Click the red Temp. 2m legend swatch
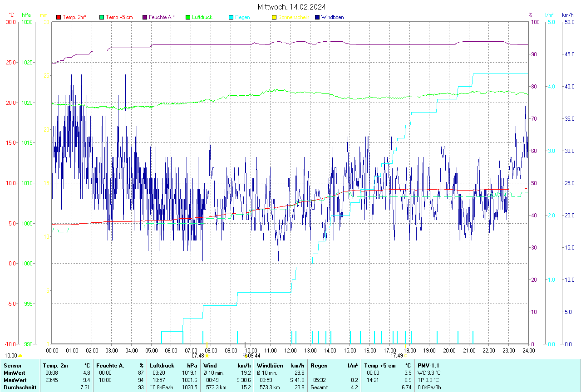This screenshot has width=581, height=392. pos(59,17)
